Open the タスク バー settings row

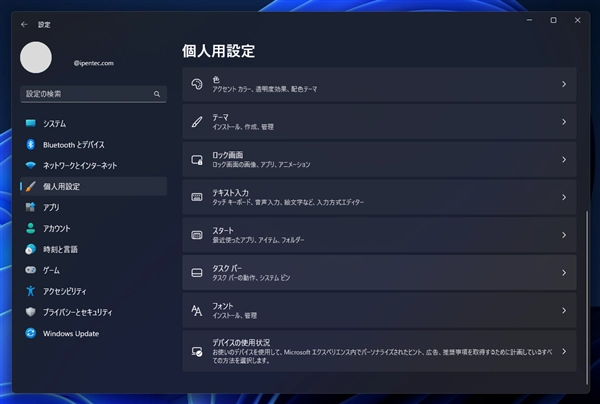(379, 273)
